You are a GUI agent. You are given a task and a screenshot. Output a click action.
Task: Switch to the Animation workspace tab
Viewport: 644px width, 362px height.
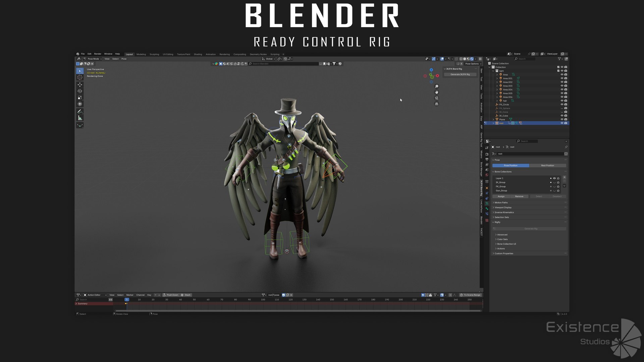click(211, 54)
